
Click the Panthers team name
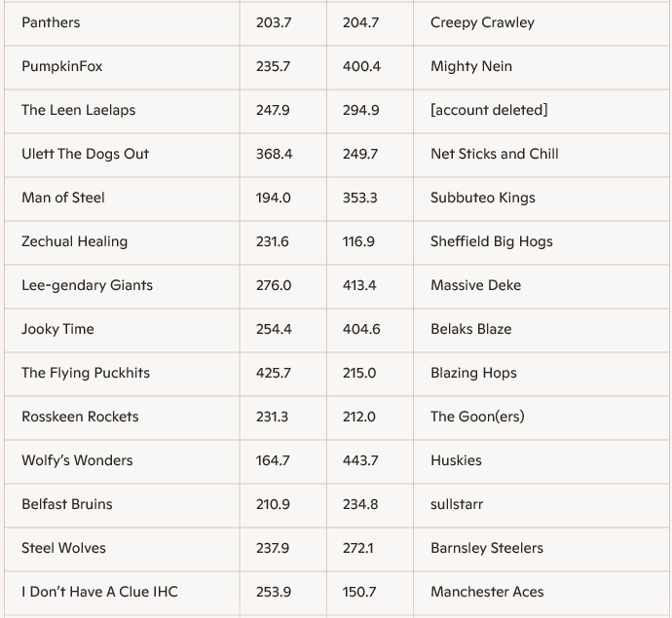[x=51, y=22]
